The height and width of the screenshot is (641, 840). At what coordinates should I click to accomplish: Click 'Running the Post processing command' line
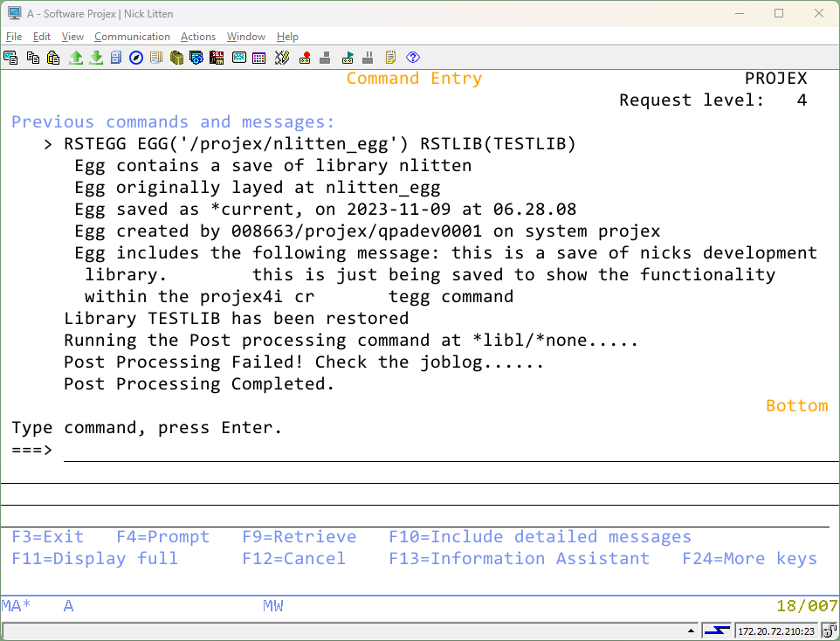coord(351,341)
